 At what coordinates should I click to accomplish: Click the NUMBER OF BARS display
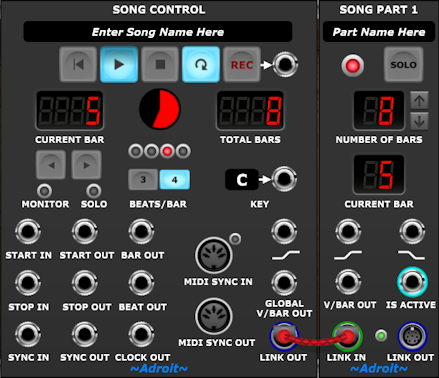[379, 110]
